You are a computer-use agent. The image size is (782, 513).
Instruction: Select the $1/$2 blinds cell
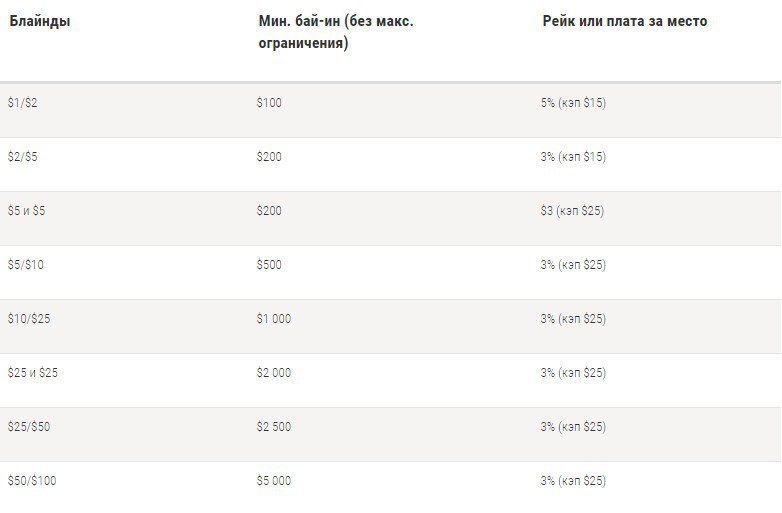pyautogui.click(x=22, y=103)
